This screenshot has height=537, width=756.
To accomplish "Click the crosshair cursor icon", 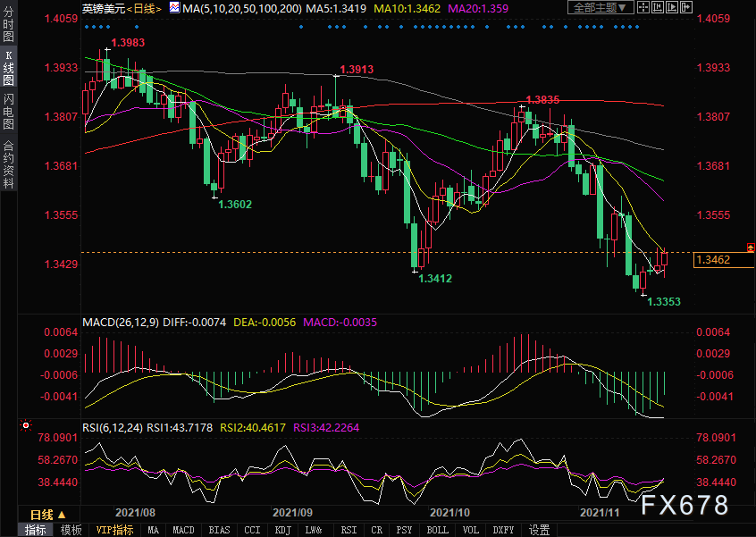I will pos(643,7).
